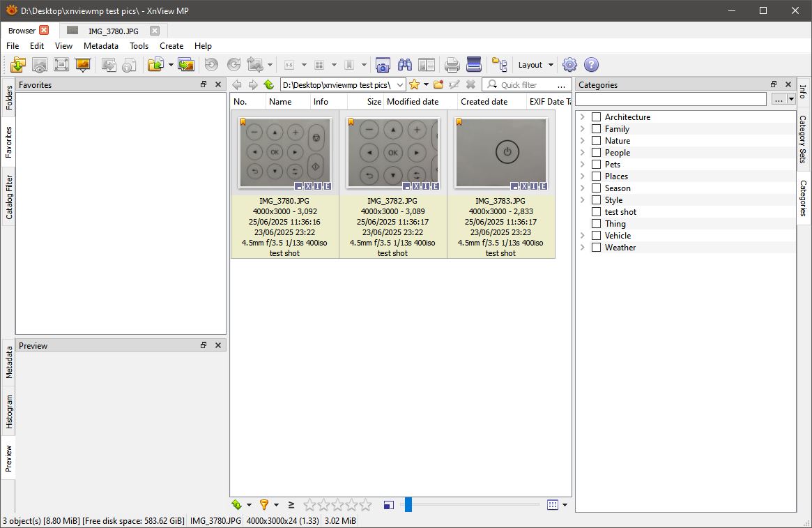
Task: Open the Sort dropdown arrow
Action: (249, 505)
